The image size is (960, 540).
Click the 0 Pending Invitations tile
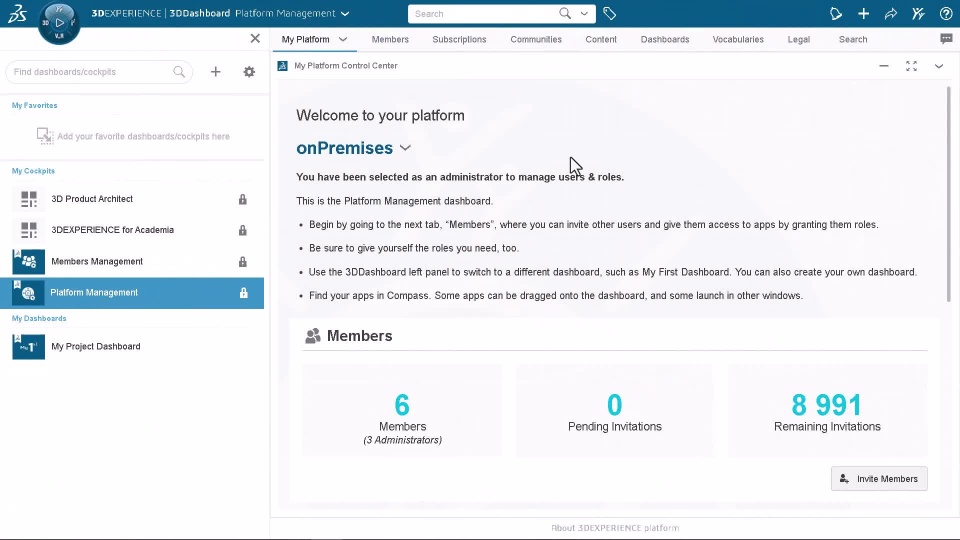614,410
